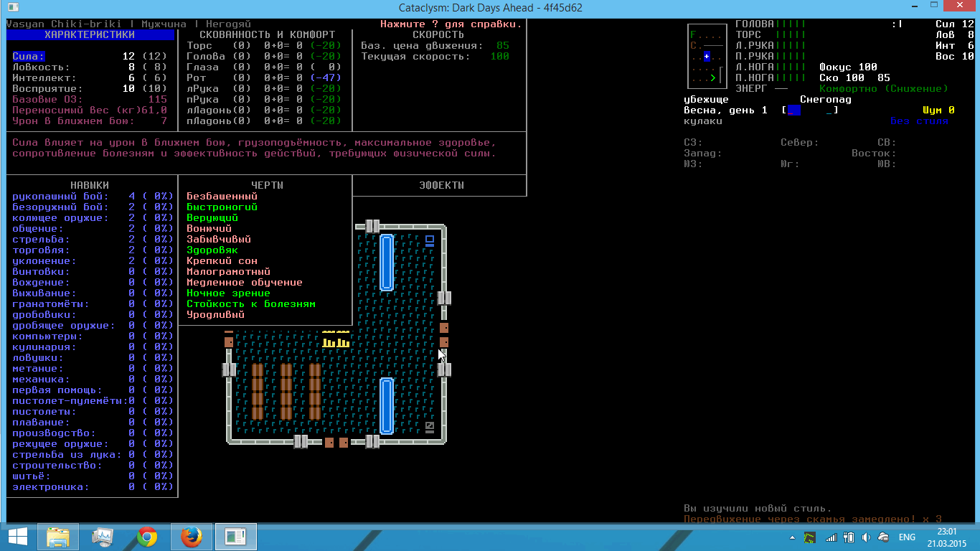Select the СКОВАННОСТЬ И КОМФОРТ section header
The image size is (980, 551).
267,34
